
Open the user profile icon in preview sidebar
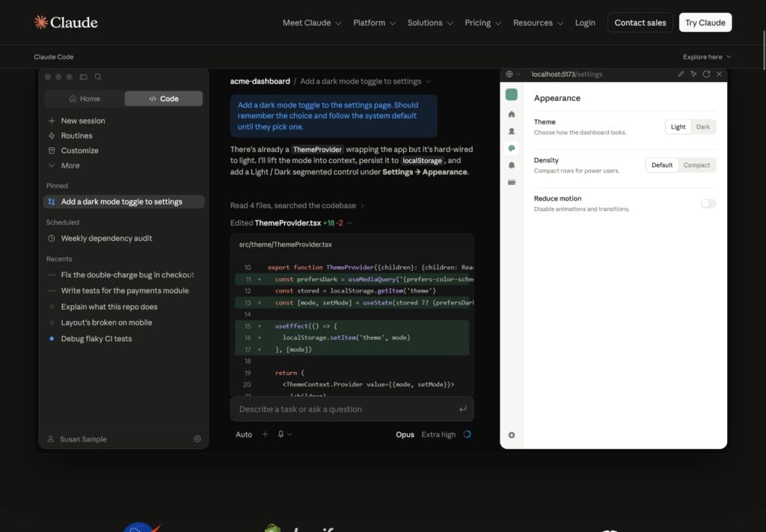512,132
